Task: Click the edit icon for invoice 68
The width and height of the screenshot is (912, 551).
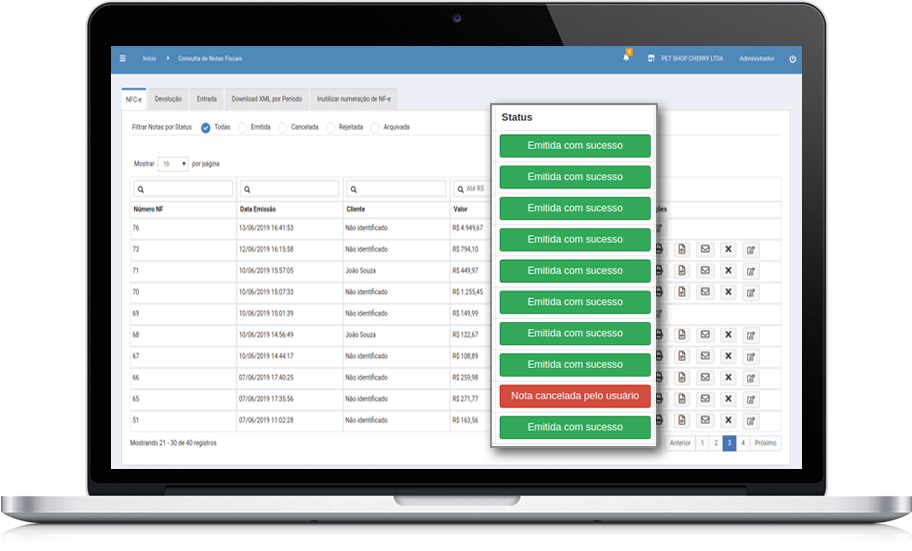Action: [751, 335]
